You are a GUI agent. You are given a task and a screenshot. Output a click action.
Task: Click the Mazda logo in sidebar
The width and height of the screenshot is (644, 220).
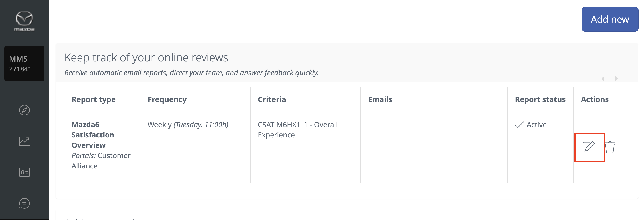click(x=24, y=21)
